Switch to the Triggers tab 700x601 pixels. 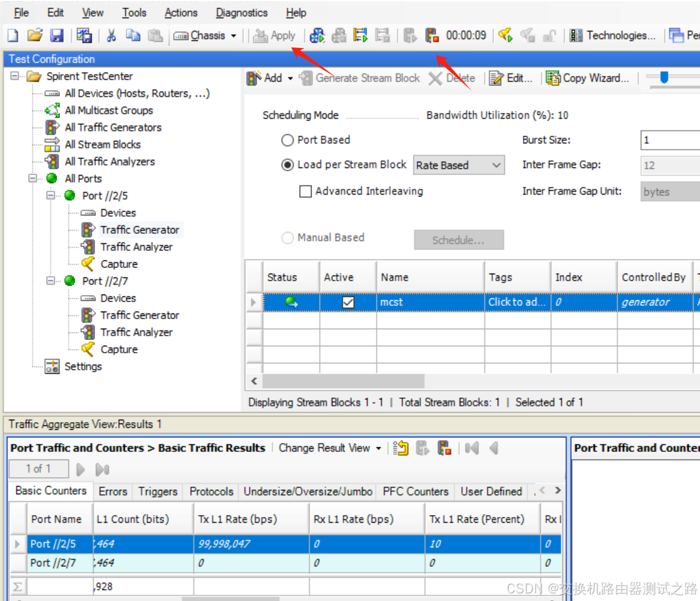coord(157,492)
